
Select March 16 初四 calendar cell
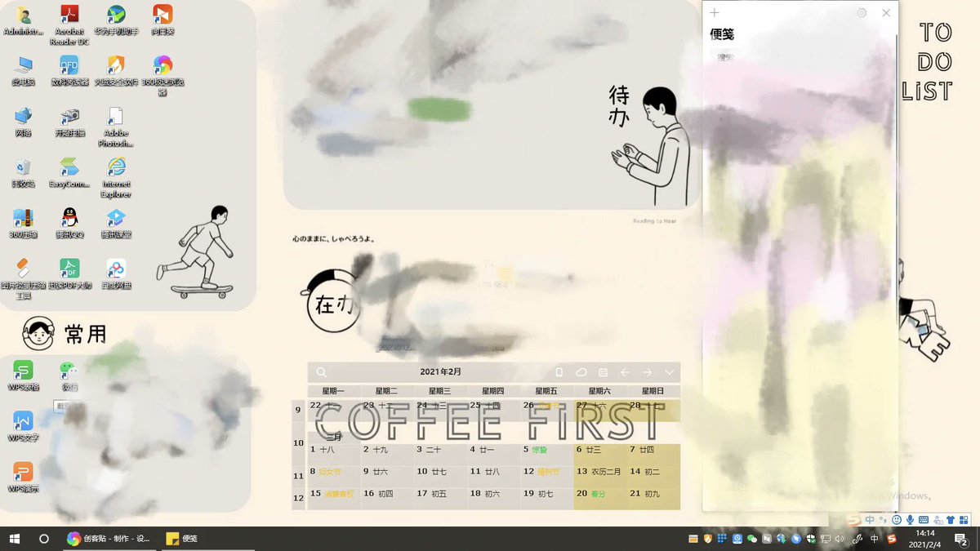[387, 499]
